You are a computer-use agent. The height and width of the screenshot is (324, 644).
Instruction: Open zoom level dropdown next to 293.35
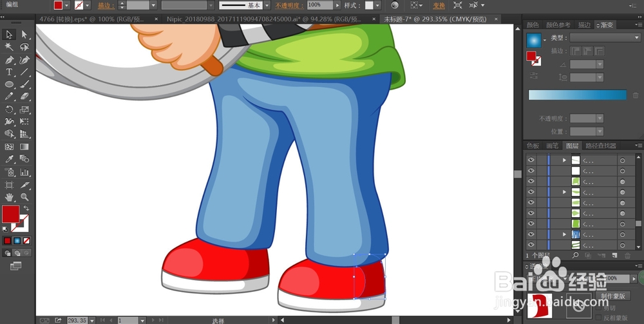[x=92, y=320]
